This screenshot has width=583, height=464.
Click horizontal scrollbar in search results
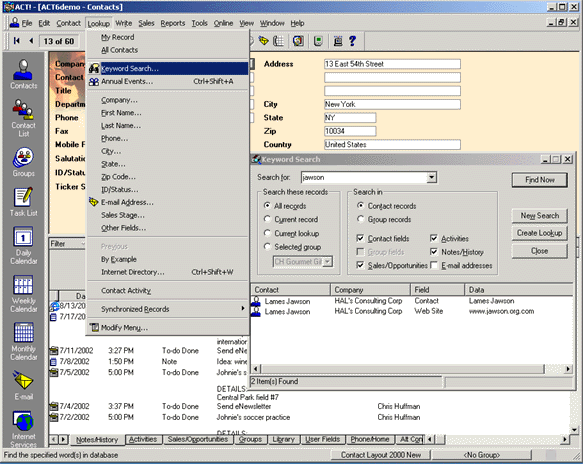[x=412, y=369]
